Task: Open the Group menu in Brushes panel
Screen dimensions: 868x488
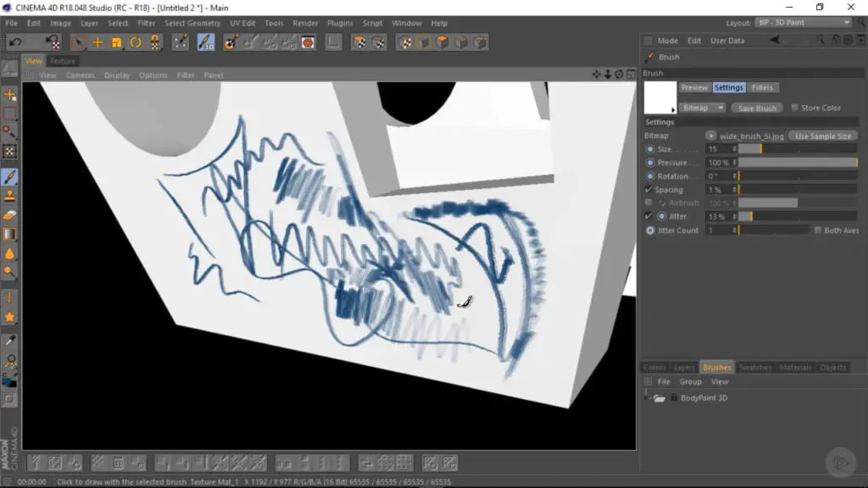Action: click(690, 382)
